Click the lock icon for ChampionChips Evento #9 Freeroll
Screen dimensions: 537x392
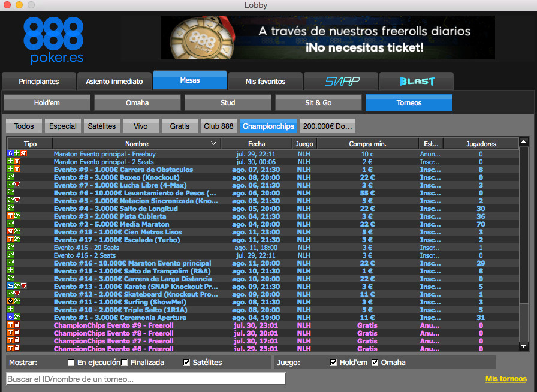coord(17,325)
